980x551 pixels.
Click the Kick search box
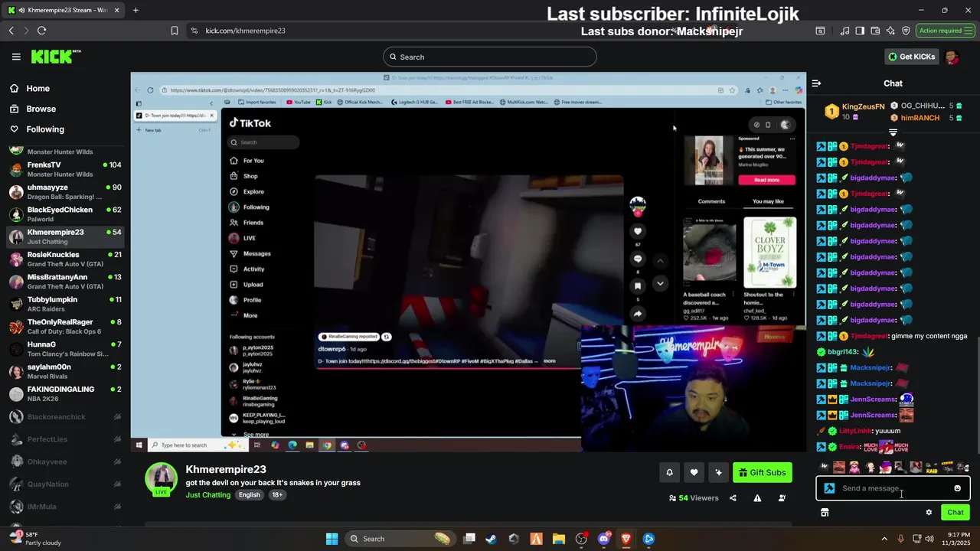(x=490, y=57)
